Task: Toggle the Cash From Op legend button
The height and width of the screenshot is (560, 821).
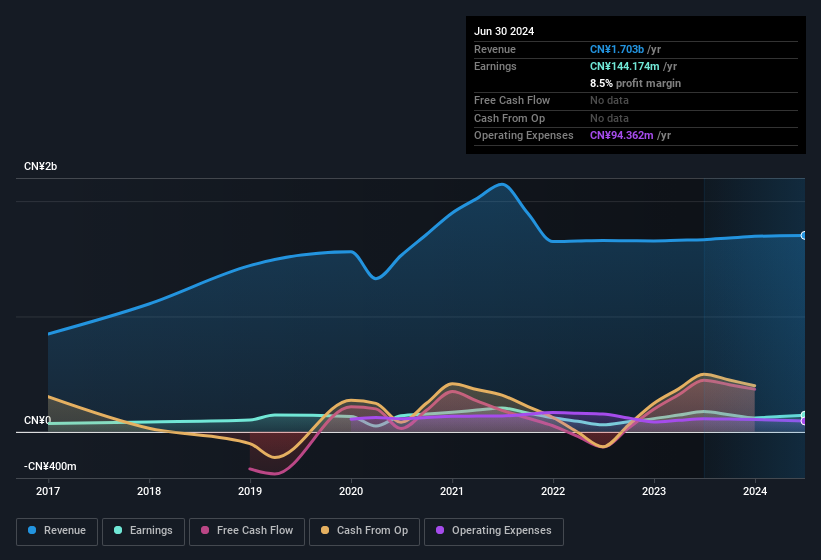Action: tap(364, 531)
